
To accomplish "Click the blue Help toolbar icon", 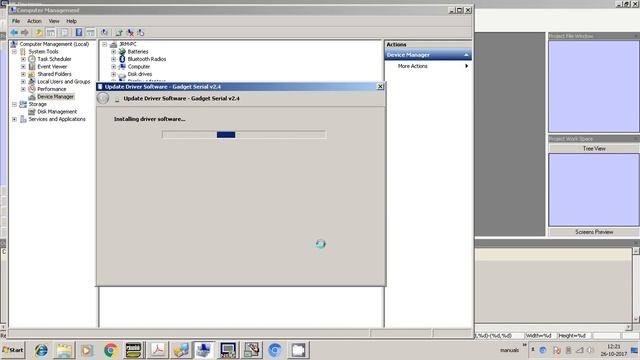I will [x=79, y=32].
